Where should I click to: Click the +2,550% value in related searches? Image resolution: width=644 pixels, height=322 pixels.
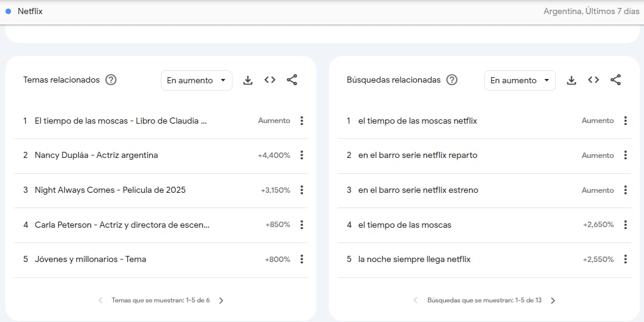pyautogui.click(x=598, y=260)
